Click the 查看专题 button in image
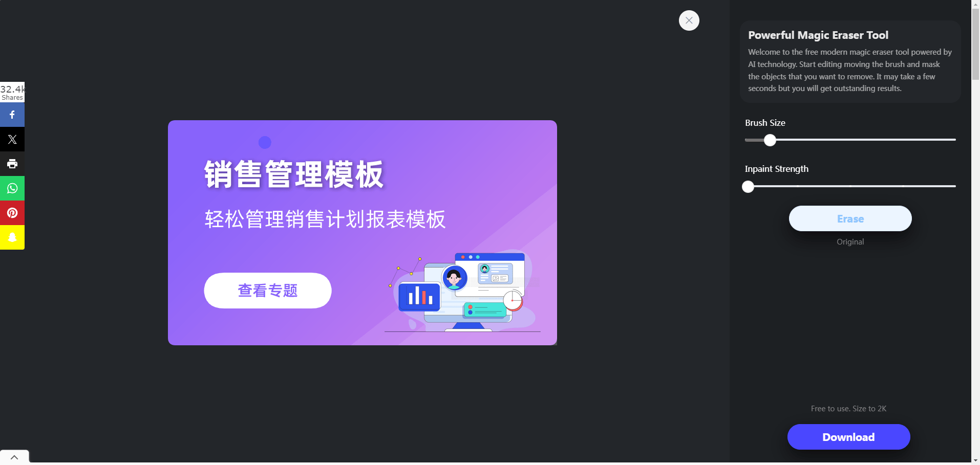This screenshot has width=980, height=465. click(268, 291)
